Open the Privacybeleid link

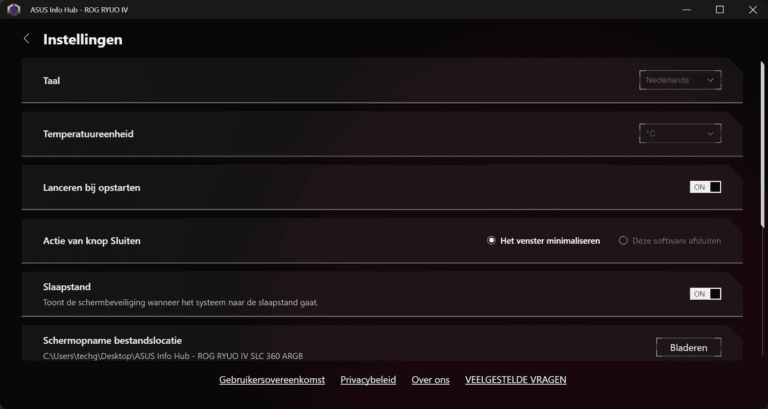point(368,380)
